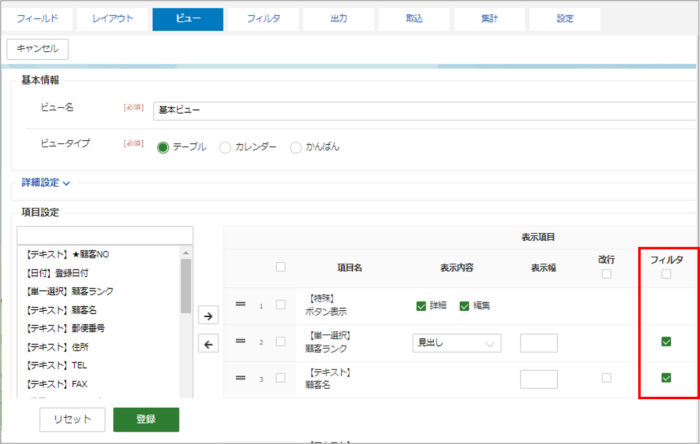Select 【テキスト】FAX in list
The height and width of the screenshot is (444, 700).
pos(56,384)
